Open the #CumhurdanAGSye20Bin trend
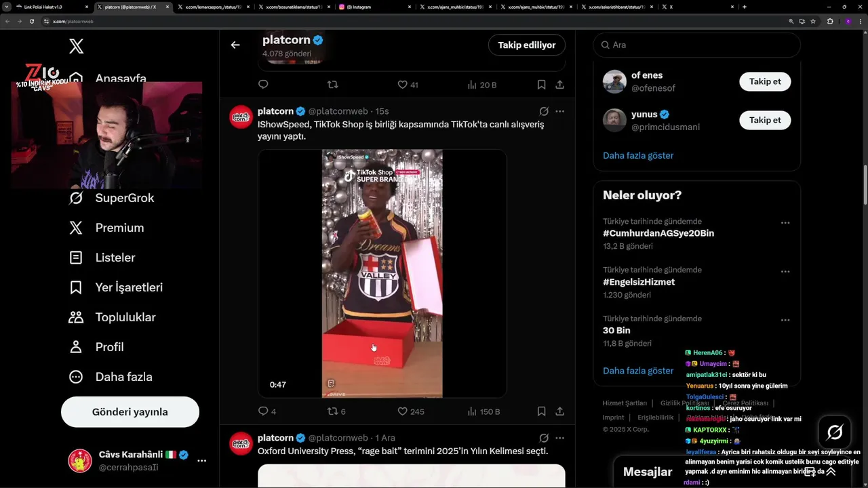Viewport: 868px width, 488px height. pyautogui.click(x=658, y=233)
